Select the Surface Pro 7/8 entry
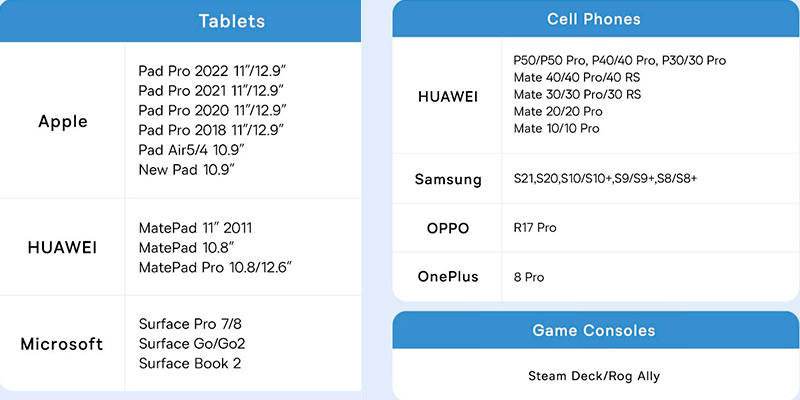This screenshot has width=800, height=400. [190, 324]
